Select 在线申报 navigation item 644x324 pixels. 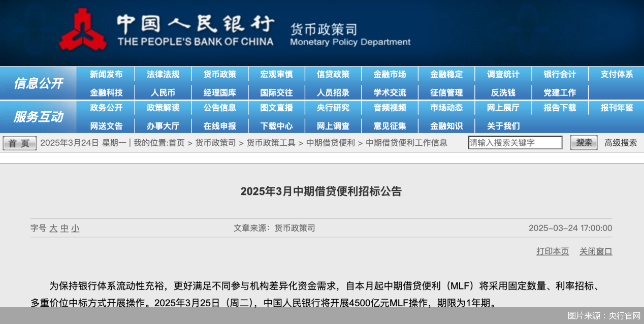(x=220, y=126)
